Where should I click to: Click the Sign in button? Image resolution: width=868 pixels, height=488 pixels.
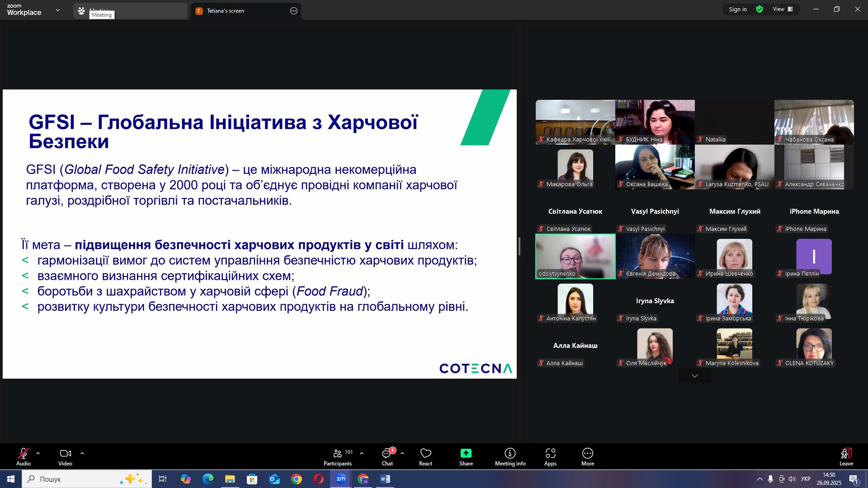737,9
